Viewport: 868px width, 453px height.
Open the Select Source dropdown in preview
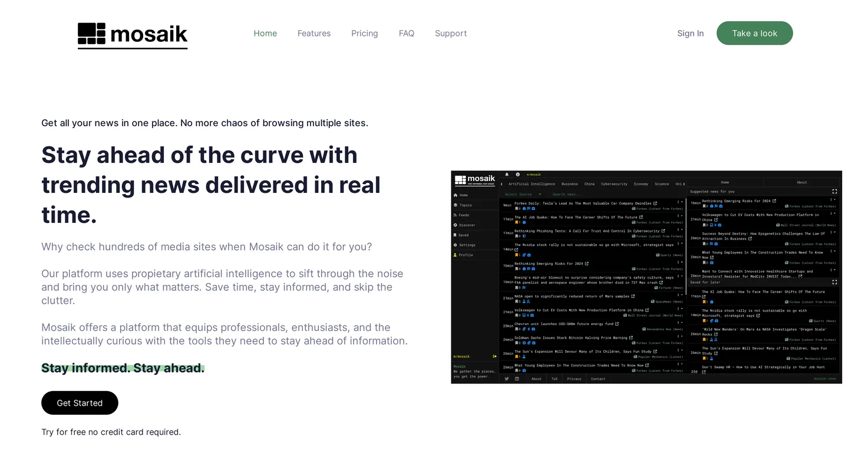(523, 194)
